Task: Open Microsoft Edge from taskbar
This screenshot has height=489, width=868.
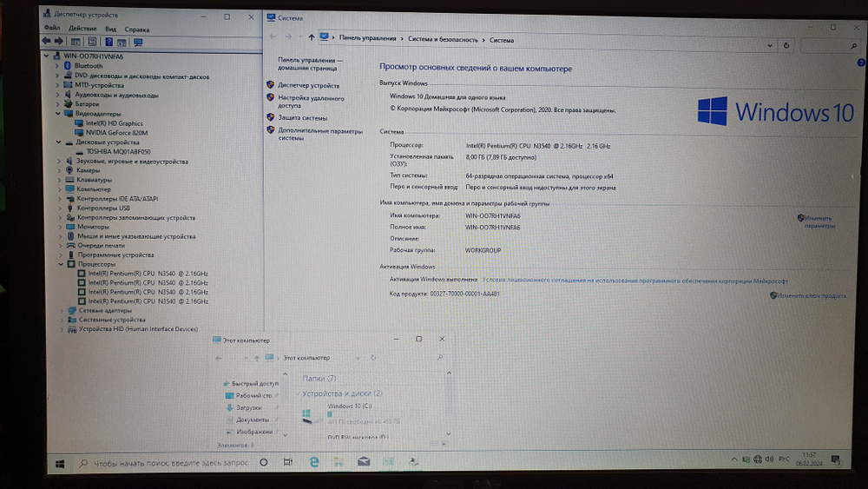Action: (314, 462)
